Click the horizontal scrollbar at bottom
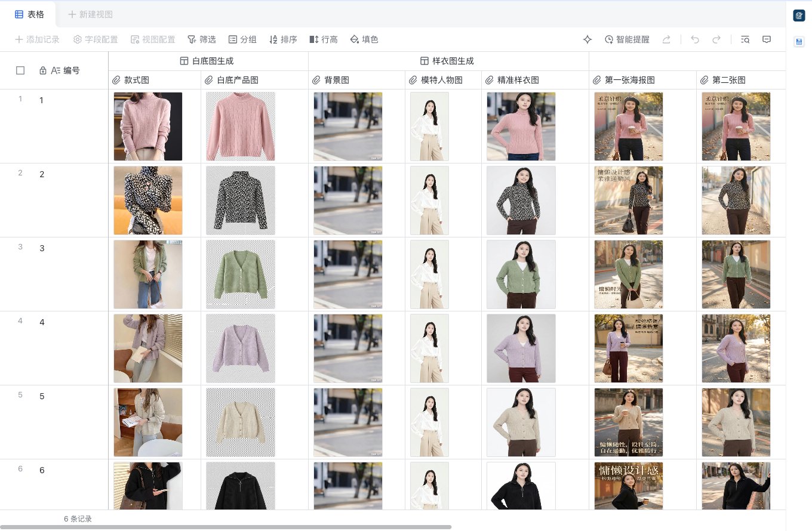 [x=226, y=527]
